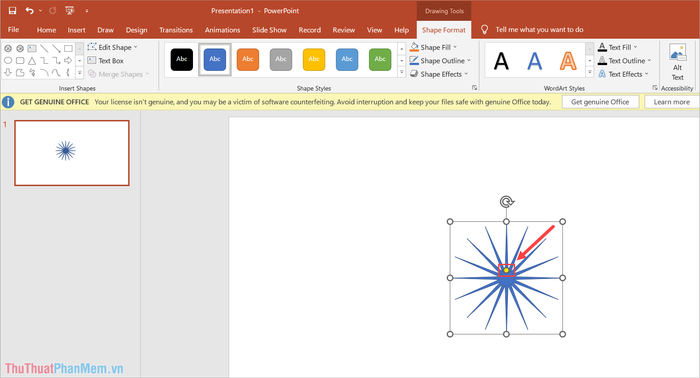
Task: Pick the arc shape
Action: click(x=44, y=72)
